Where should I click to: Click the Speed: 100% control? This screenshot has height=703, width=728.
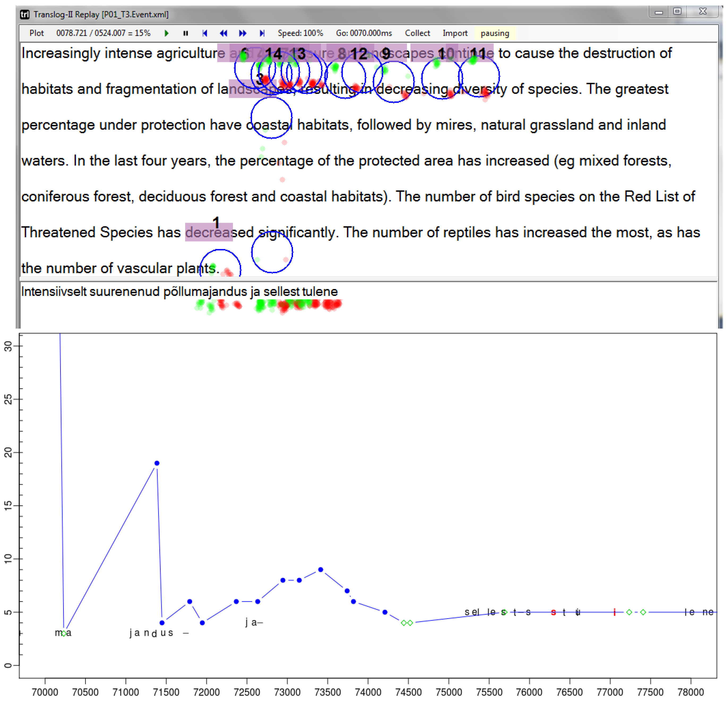tap(300, 33)
